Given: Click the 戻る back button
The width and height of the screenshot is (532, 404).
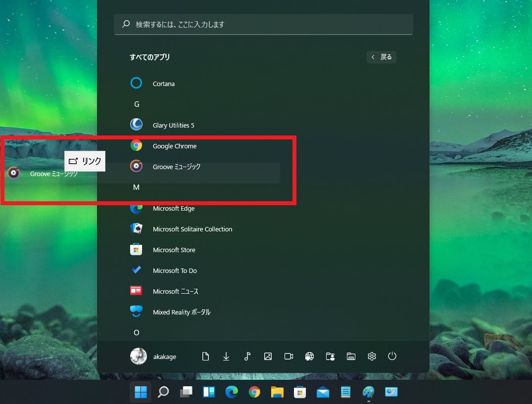Looking at the screenshot, I should point(382,57).
